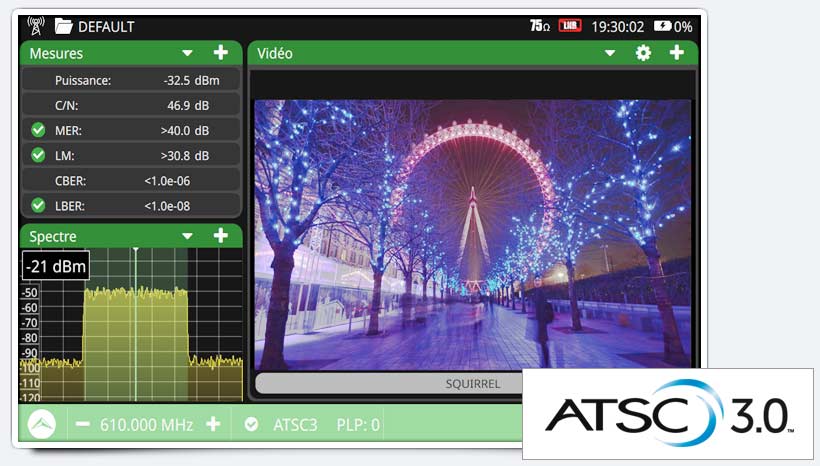The height and width of the screenshot is (466, 820).
Task: Select the LBER <1.0e-08 value
Action: tap(167, 206)
